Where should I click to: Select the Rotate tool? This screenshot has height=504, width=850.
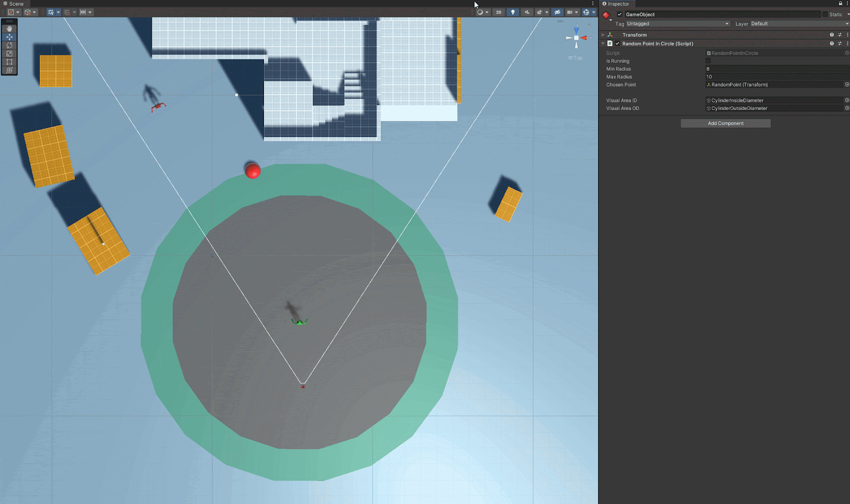tap(9, 45)
